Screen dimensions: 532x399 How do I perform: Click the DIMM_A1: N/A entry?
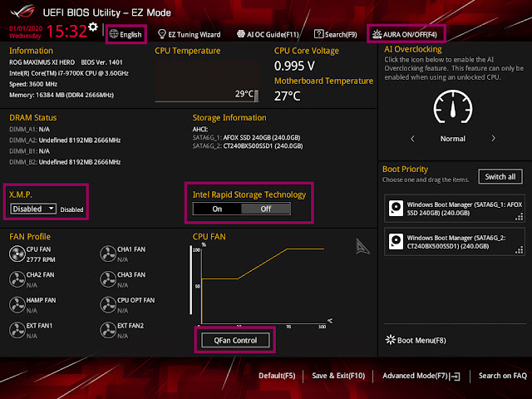click(29, 130)
